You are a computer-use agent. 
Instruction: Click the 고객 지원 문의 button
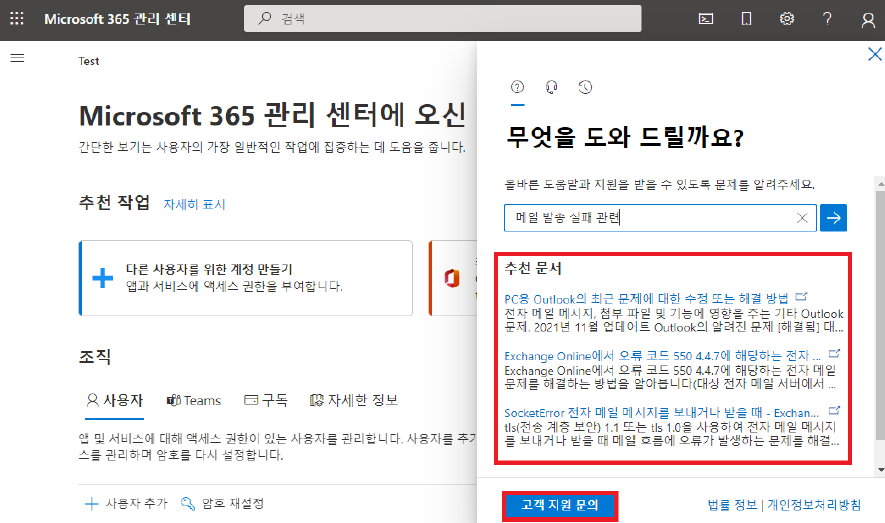[560, 506]
